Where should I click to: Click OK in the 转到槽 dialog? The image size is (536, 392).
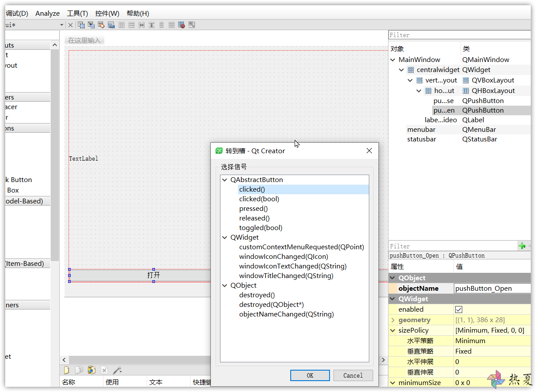point(310,375)
